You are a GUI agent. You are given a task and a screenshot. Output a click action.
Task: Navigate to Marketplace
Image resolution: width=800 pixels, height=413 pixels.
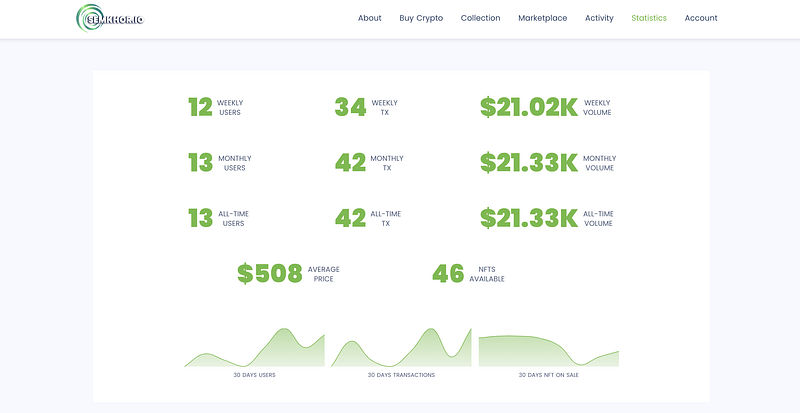click(542, 18)
